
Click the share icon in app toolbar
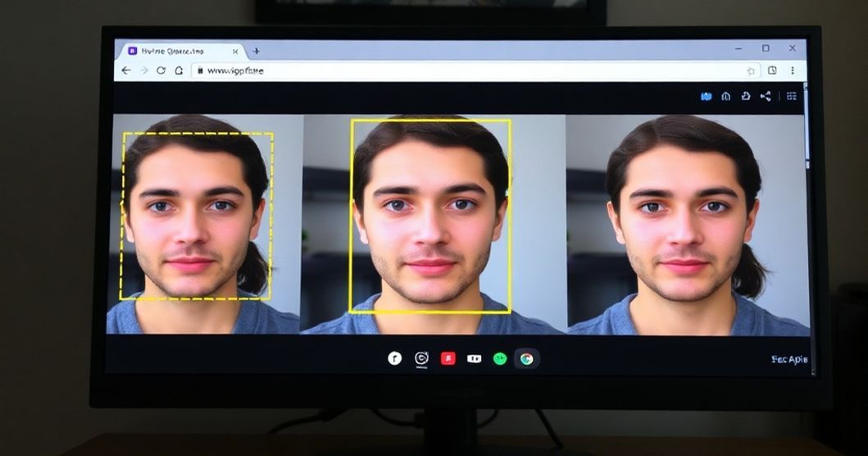766,97
